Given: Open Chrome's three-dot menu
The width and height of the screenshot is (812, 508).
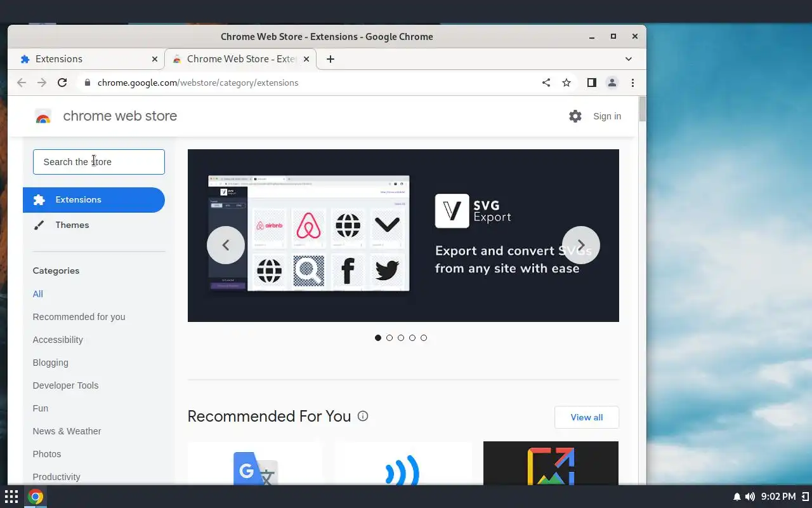Looking at the screenshot, I should coord(632,83).
